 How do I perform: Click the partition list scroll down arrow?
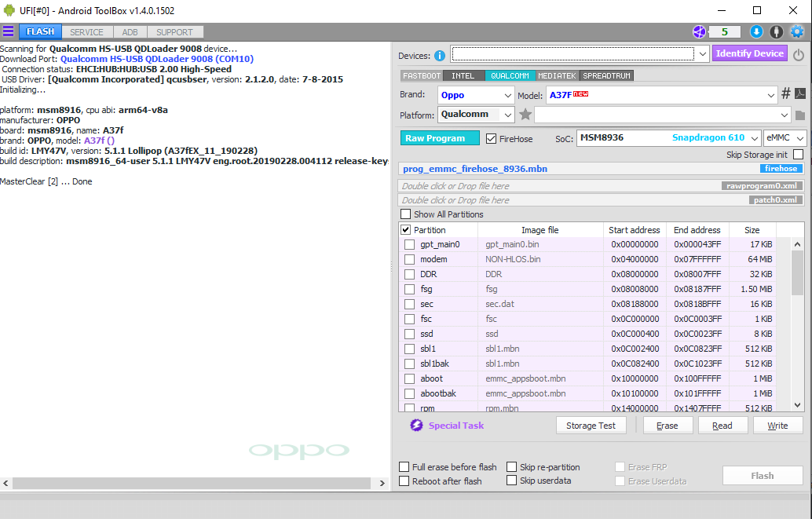pos(798,405)
